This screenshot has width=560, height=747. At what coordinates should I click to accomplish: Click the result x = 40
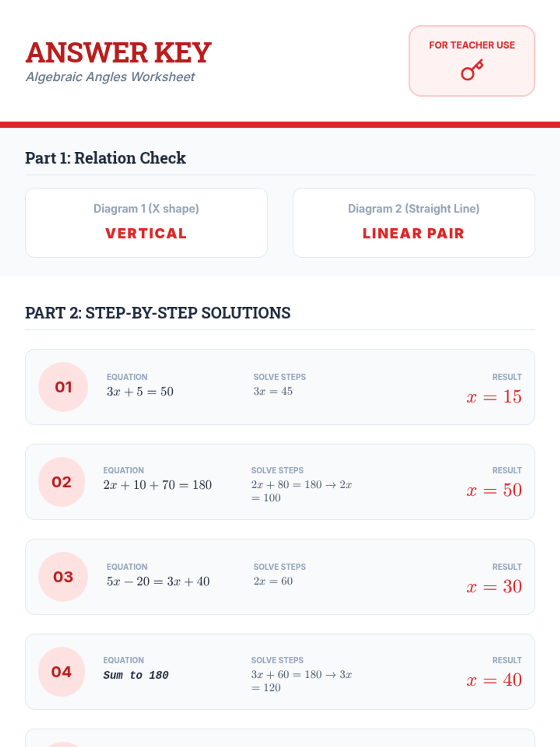494,680
